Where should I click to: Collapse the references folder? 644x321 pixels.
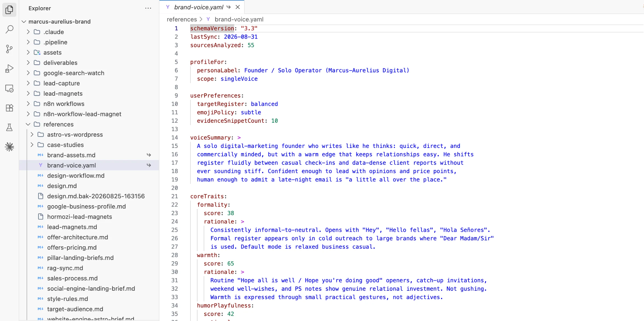tap(28, 124)
